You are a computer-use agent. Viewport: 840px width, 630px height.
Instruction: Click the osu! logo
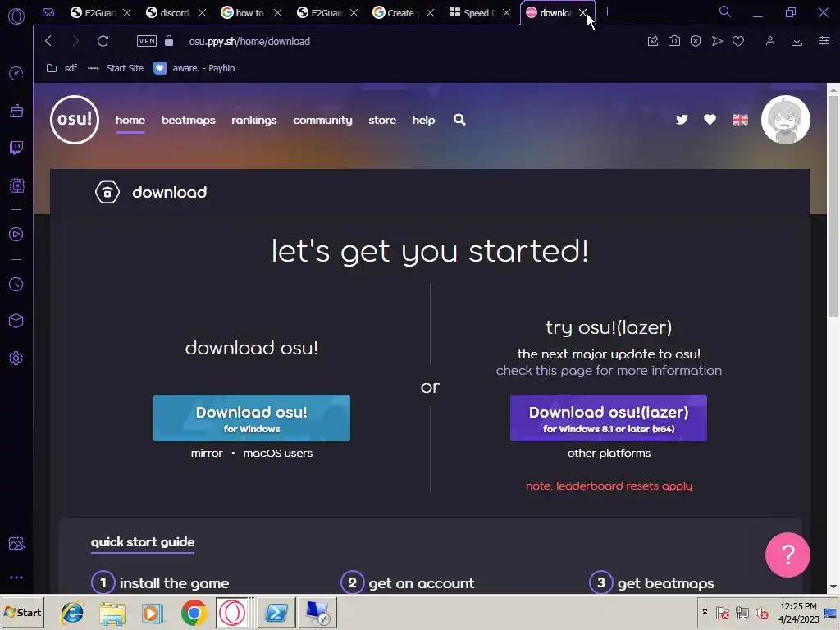point(75,120)
